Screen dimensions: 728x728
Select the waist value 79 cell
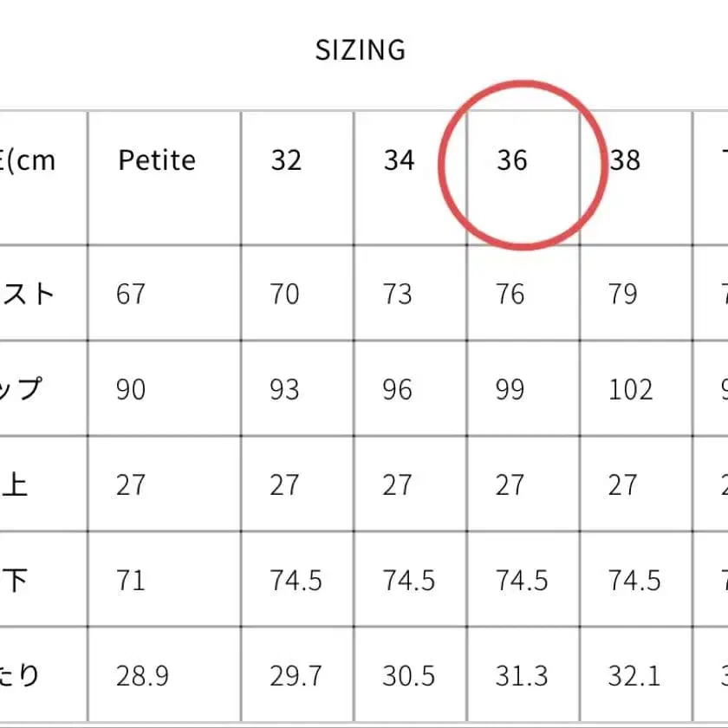tap(622, 294)
